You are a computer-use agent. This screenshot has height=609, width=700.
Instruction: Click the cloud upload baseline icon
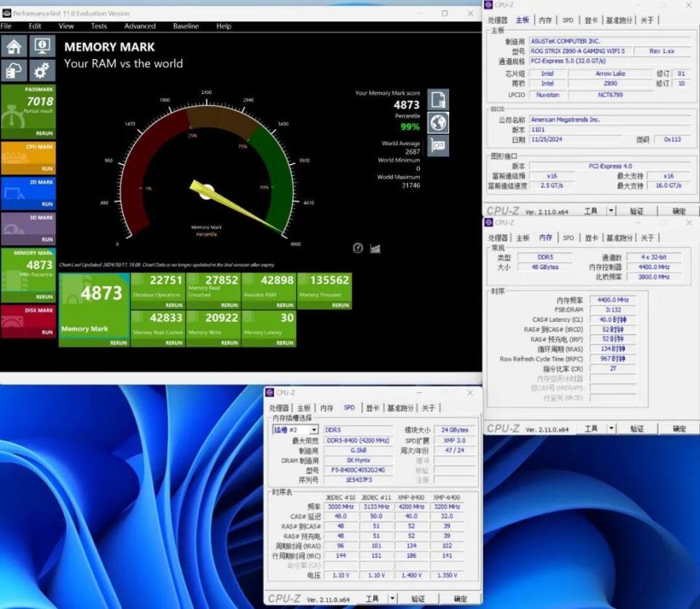12,70
